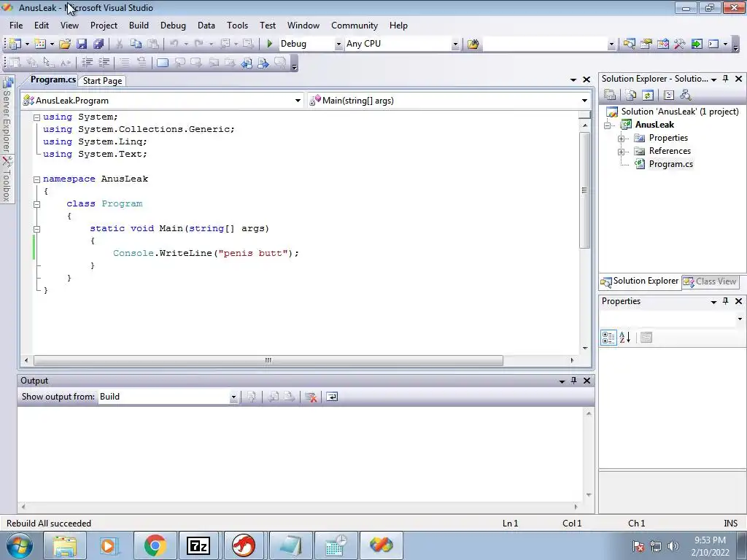Image resolution: width=747 pixels, height=560 pixels.
Task: Switch to the Start Page tab
Action: click(x=102, y=81)
